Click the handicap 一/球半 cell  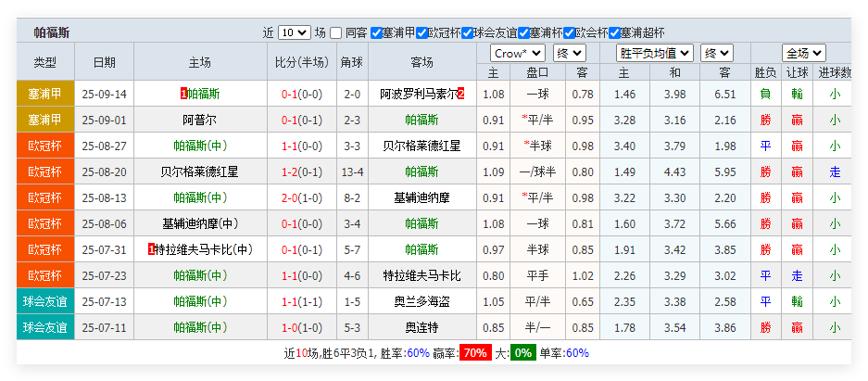(x=537, y=171)
